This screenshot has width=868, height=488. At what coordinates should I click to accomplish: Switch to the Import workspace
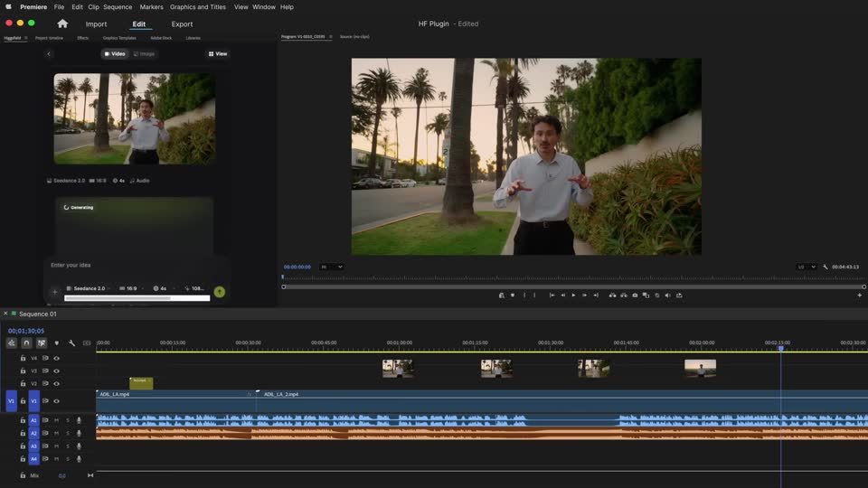[96, 24]
